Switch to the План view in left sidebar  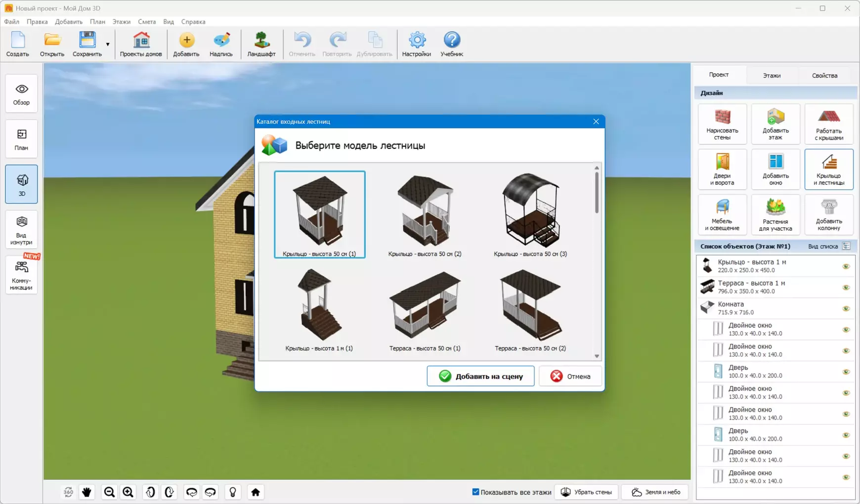(21, 139)
